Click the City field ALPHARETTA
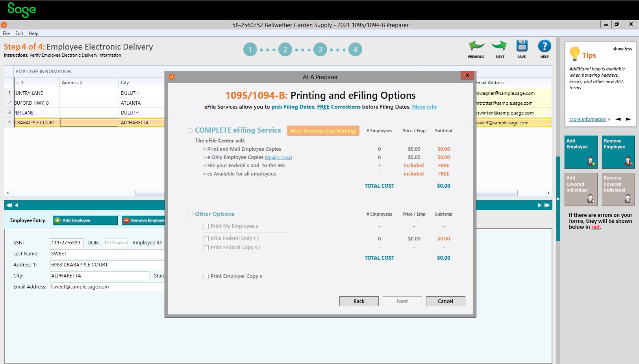The image size is (639, 364). tap(100, 276)
